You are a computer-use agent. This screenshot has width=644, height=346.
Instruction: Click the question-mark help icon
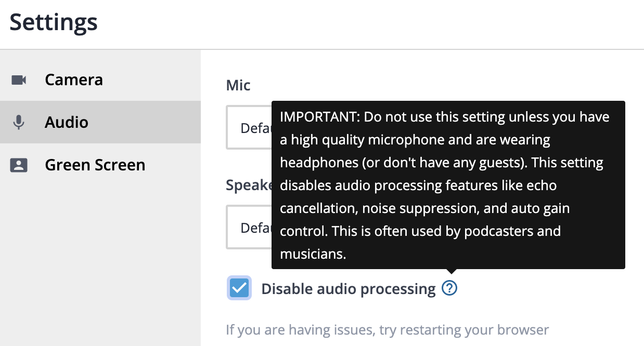(x=449, y=288)
